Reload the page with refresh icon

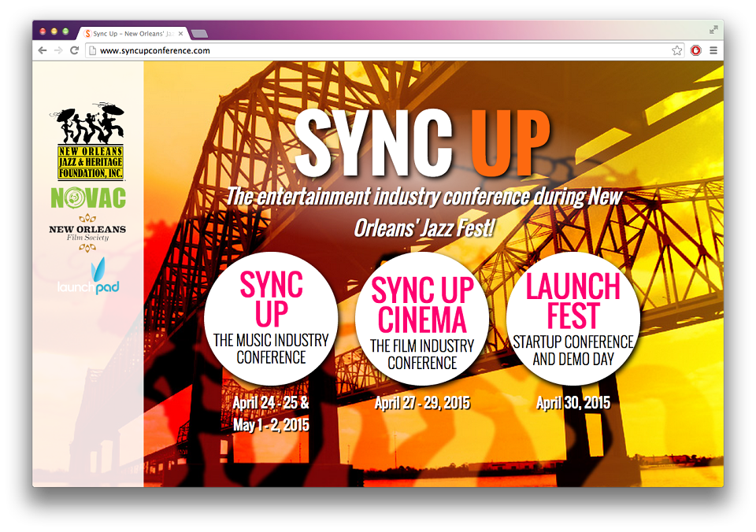tap(74, 50)
